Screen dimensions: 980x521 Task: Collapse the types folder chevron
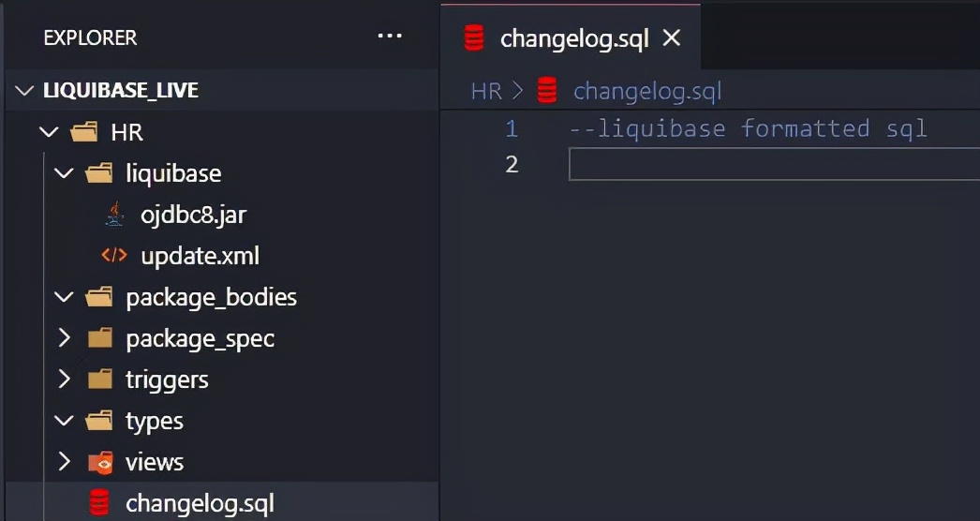[65, 421]
